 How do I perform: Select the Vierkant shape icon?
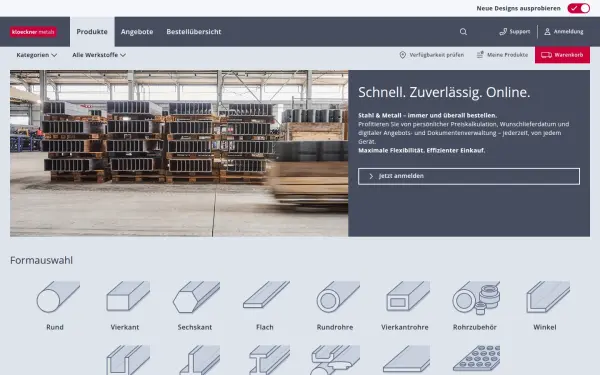(128, 296)
